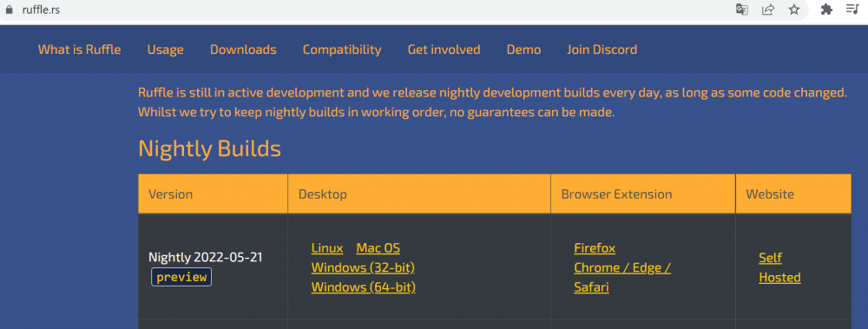
Task: Bookmark this page with the star icon
Action: 794,10
